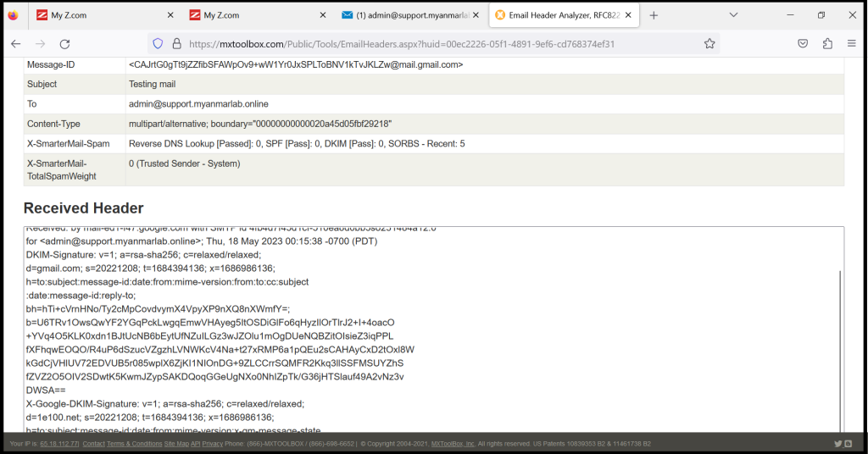Image resolution: width=868 pixels, height=454 pixels.
Task: Select the Message-ID value cell
Action: 484,64
